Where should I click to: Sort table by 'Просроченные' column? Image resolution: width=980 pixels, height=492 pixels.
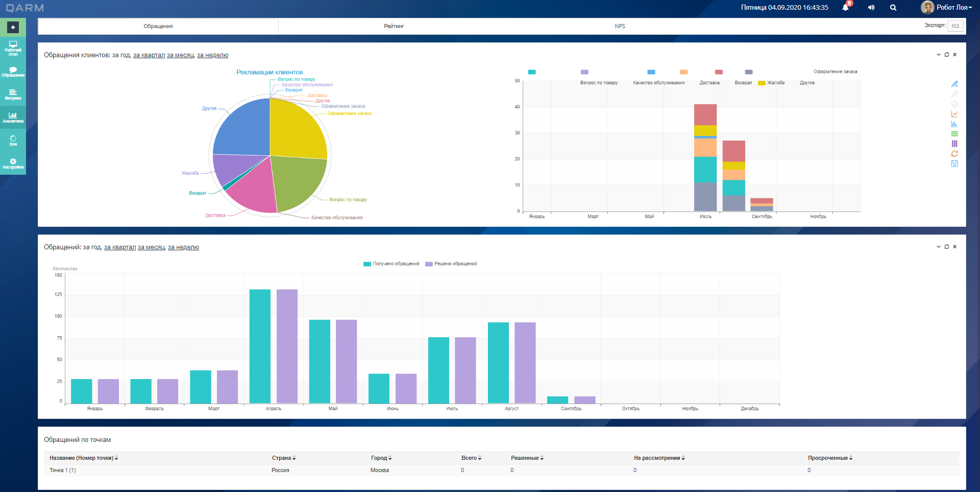[x=830, y=458]
